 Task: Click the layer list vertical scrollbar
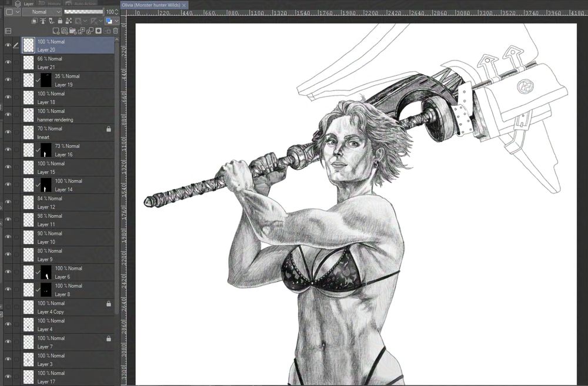coord(116,176)
